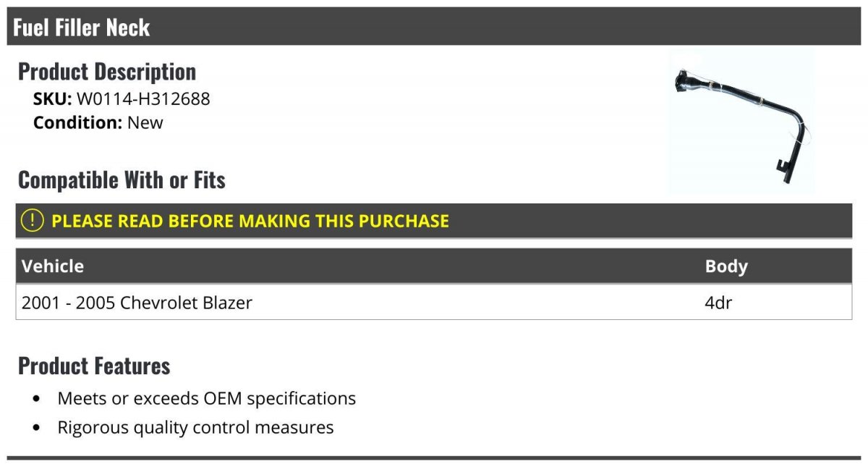The image size is (868, 467).
Task: Click the bullet before "Rigorous quality"
Action: [x=37, y=428]
